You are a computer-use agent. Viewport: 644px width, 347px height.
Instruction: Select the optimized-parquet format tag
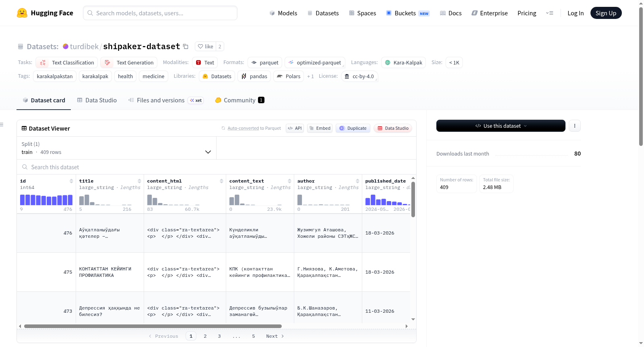pos(315,62)
